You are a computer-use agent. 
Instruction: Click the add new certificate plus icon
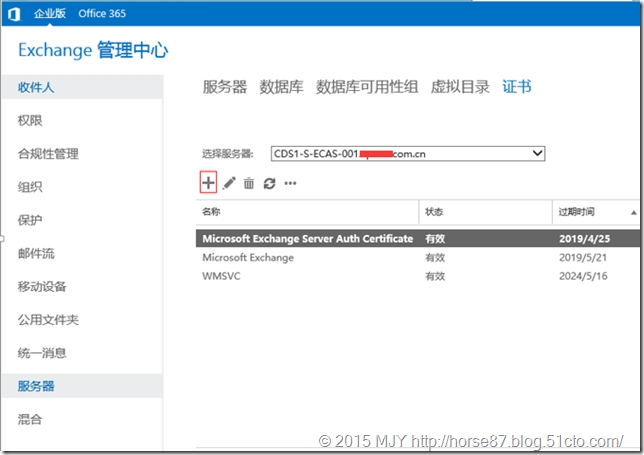208,183
